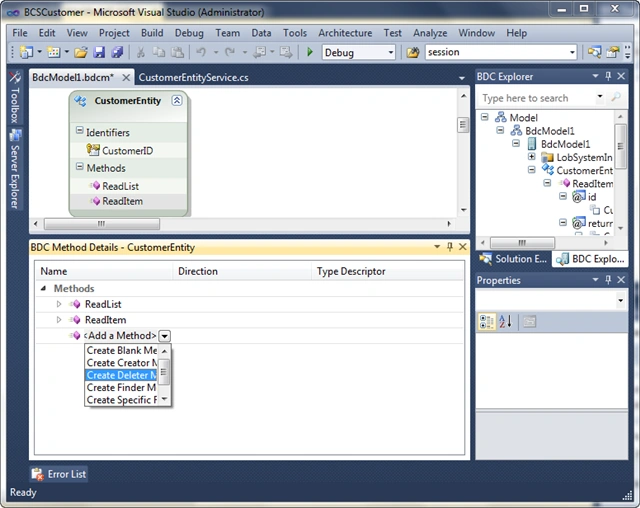The width and height of the screenshot is (640, 508).
Task: Pin the BDC Explorer panel
Action: 608,76
